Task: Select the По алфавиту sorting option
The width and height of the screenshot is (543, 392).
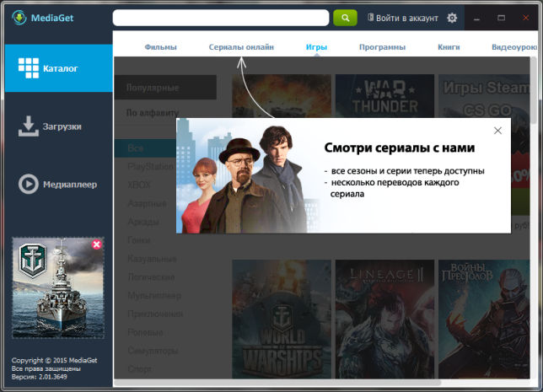Action: click(153, 113)
